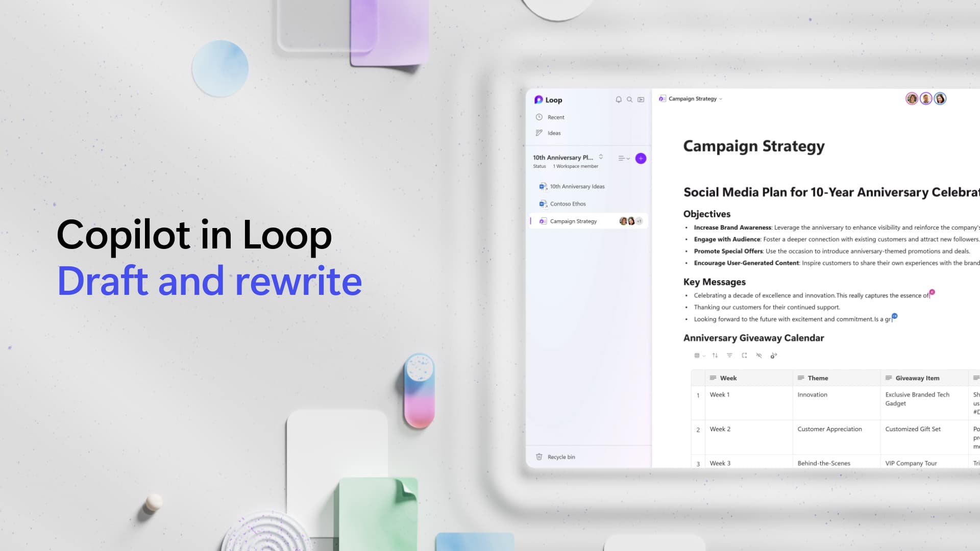Select the Ideas menu item
The image size is (980, 551).
(x=554, y=133)
